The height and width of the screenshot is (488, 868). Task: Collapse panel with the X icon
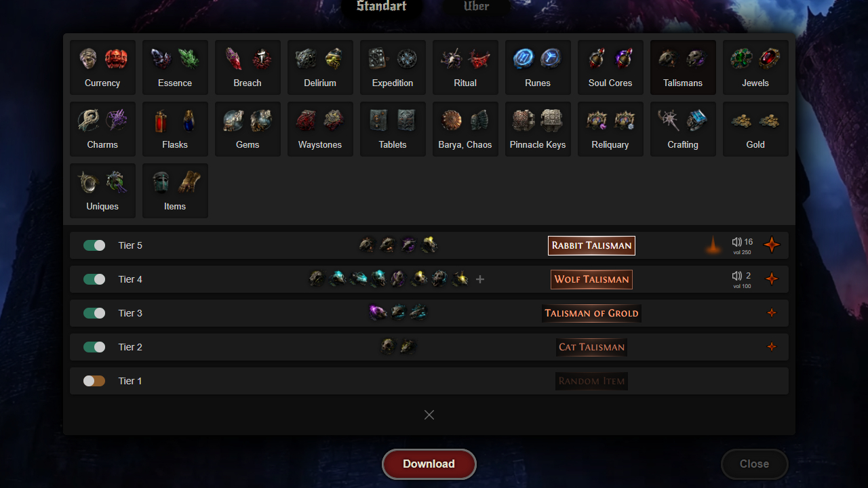[429, 415]
